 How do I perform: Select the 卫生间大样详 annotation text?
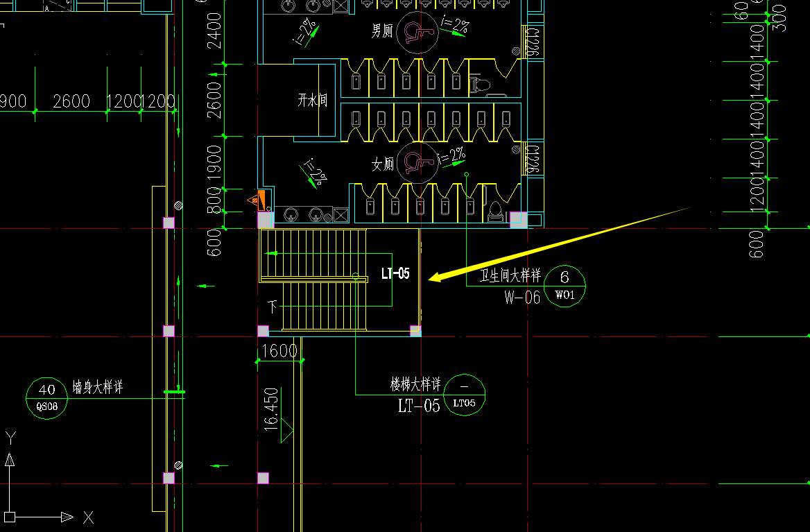(510, 275)
